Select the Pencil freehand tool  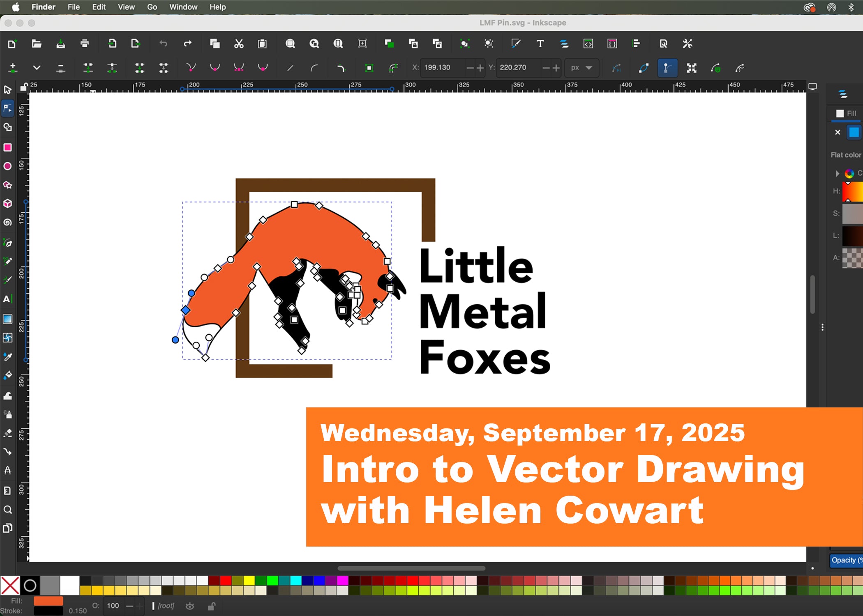point(7,261)
